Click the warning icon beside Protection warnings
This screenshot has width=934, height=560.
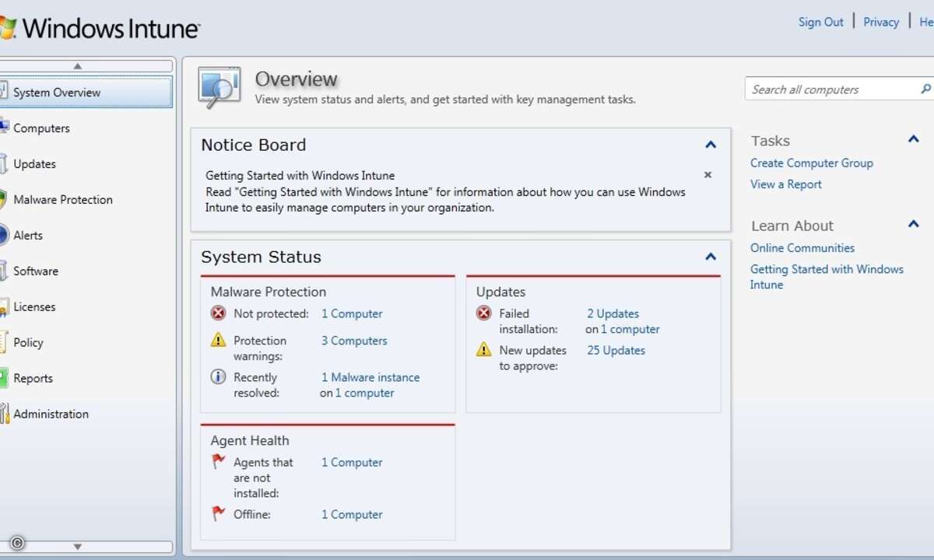[x=219, y=340]
